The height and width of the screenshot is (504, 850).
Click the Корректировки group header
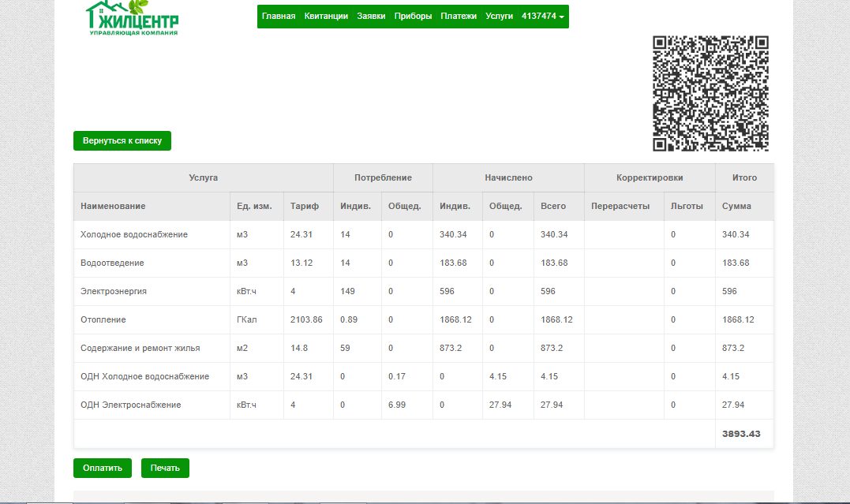click(x=650, y=177)
